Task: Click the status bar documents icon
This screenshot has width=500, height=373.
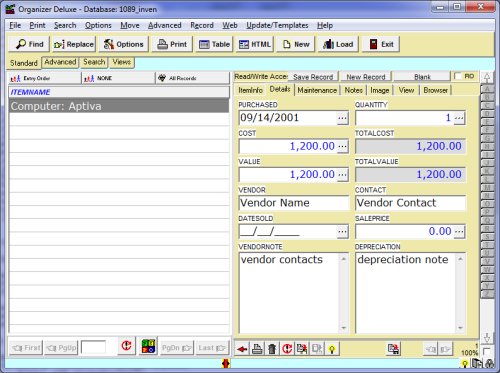Action: [477, 363]
